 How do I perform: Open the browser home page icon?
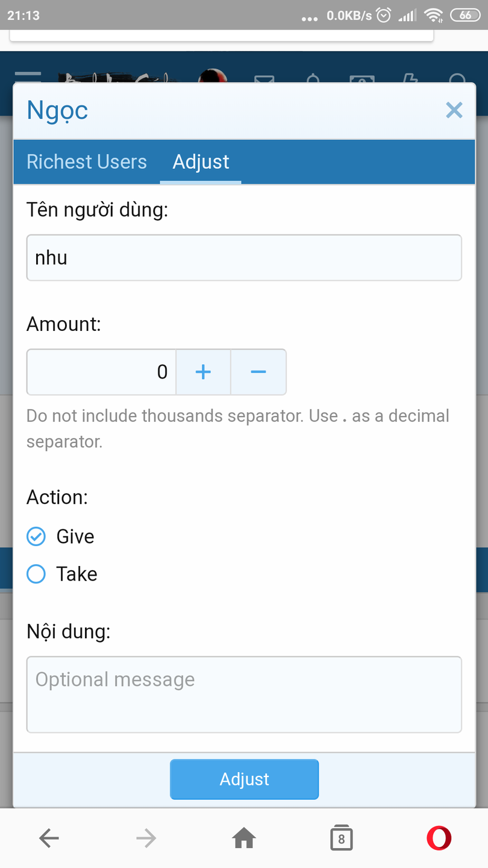click(x=244, y=838)
